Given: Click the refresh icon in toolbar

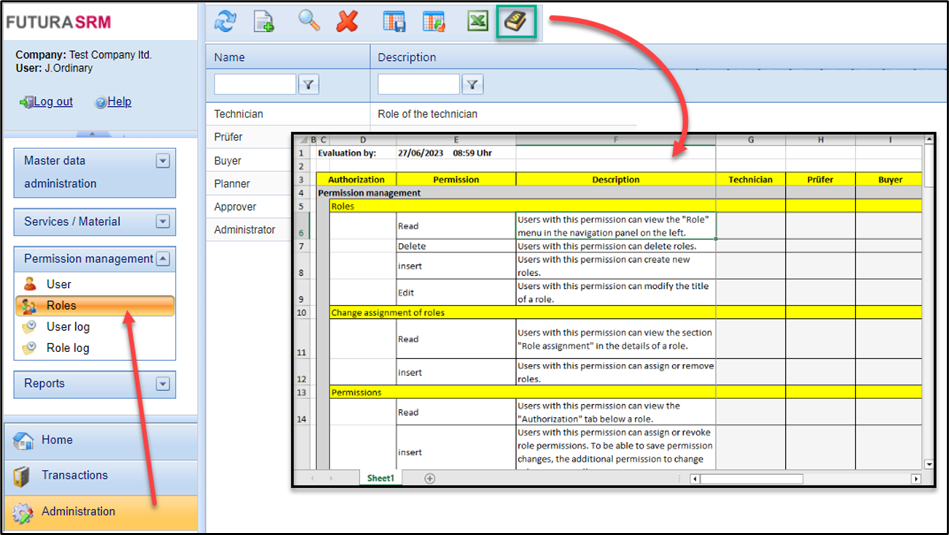Looking at the screenshot, I should tap(226, 21).
